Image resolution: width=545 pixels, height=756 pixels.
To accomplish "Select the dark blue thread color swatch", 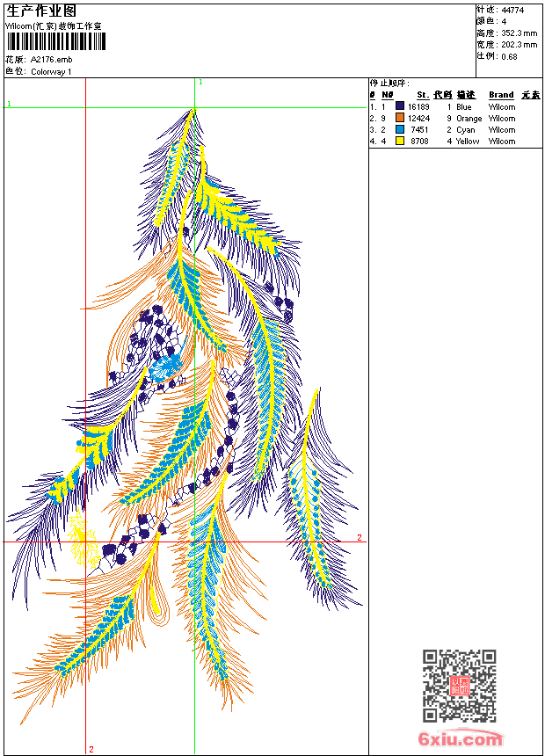I will pyautogui.click(x=399, y=107).
